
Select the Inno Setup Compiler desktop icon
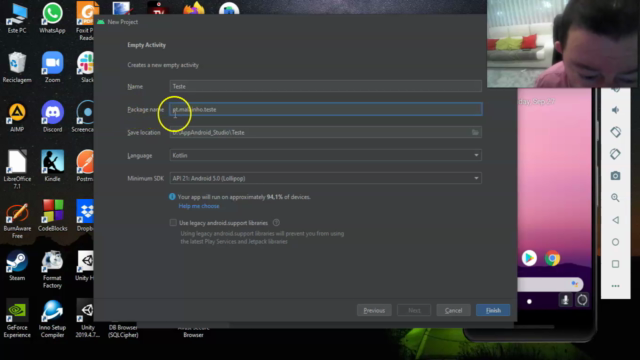(52, 319)
